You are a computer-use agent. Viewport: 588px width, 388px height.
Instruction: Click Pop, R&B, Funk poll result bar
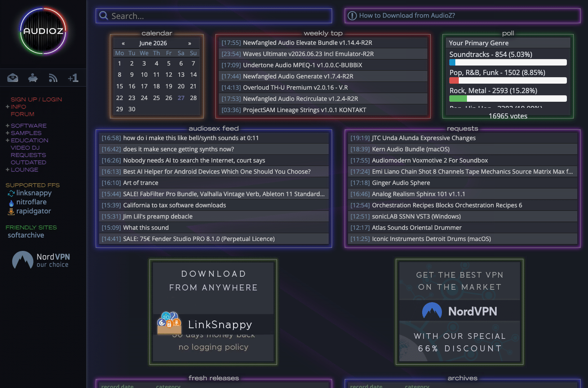pyautogui.click(x=508, y=81)
